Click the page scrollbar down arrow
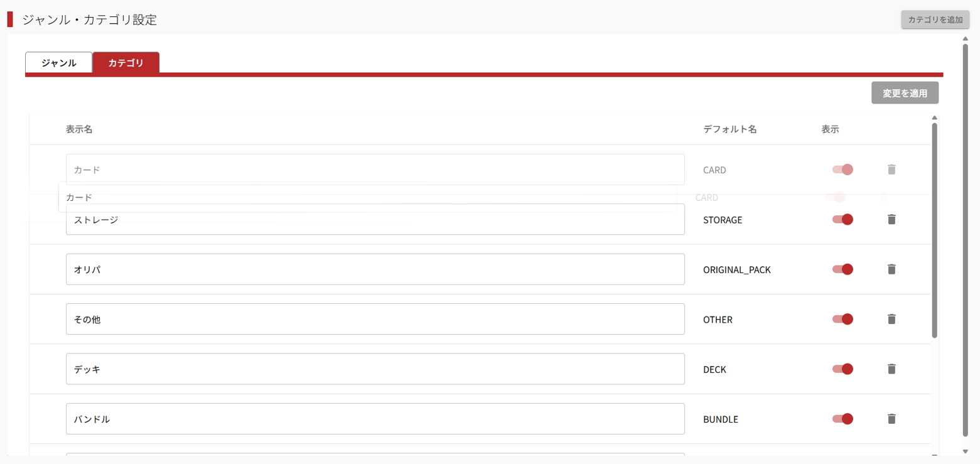980x464 pixels. click(x=966, y=451)
